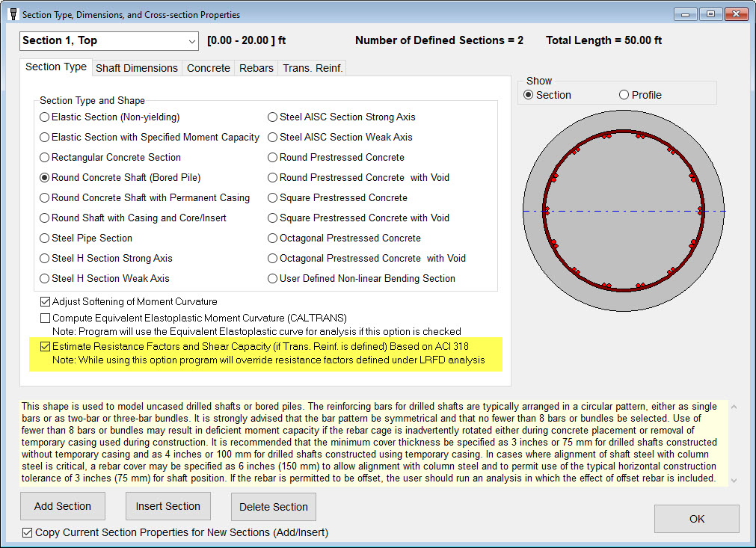This screenshot has width=756, height=548.
Task: Open the Trans. Reinf. tab
Action: [x=313, y=68]
